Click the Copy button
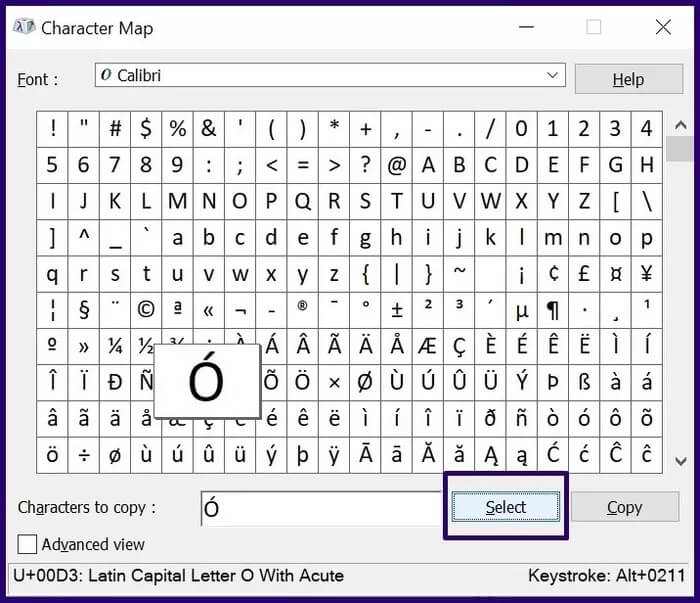Screen dimensions: 700x603 625,507
